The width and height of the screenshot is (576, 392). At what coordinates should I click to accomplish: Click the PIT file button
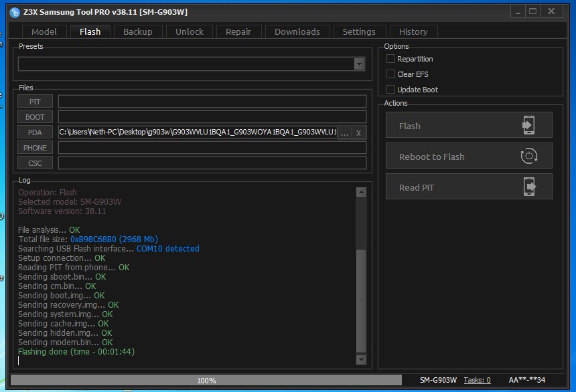click(35, 102)
